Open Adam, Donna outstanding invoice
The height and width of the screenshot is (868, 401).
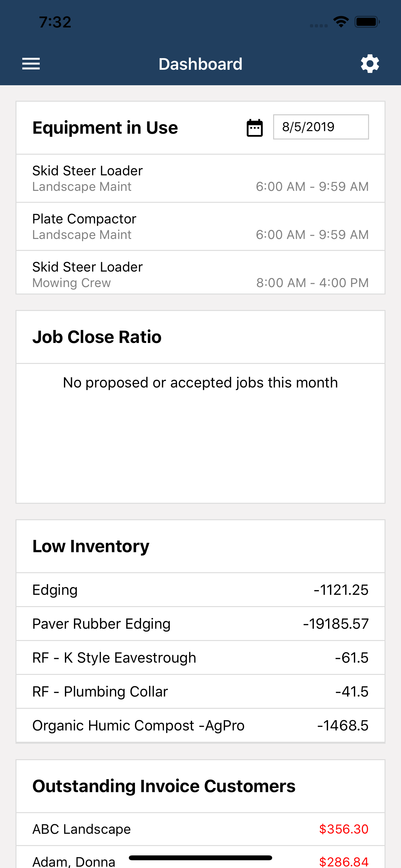pyautogui.click(x=200, y=858)
